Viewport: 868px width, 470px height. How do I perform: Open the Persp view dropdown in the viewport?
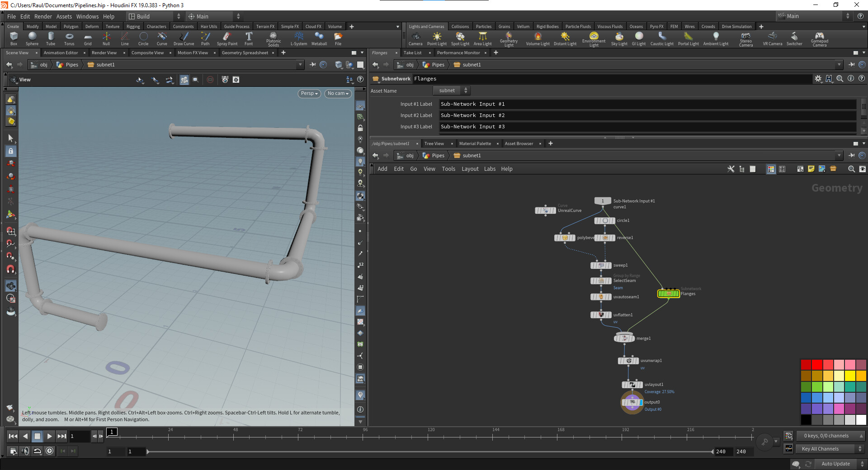click(309, 94)
